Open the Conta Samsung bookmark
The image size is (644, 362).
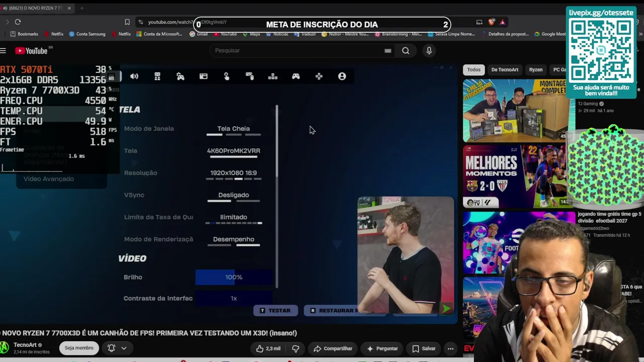[x=87, y=34]
